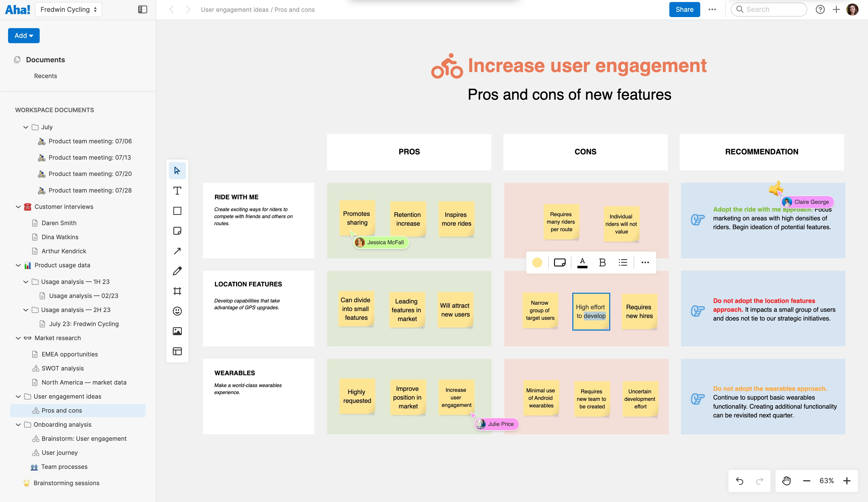The image size is (868, 502).
Task: Toggle bold formatting on the sticky note
Action: [x=602, y=263]
